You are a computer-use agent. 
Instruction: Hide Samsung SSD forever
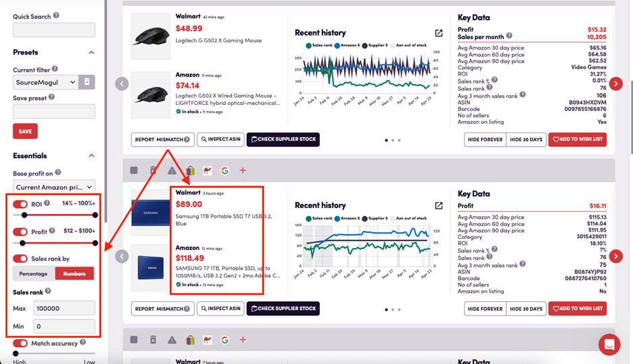pyautogui.click(x=485, y=309)
